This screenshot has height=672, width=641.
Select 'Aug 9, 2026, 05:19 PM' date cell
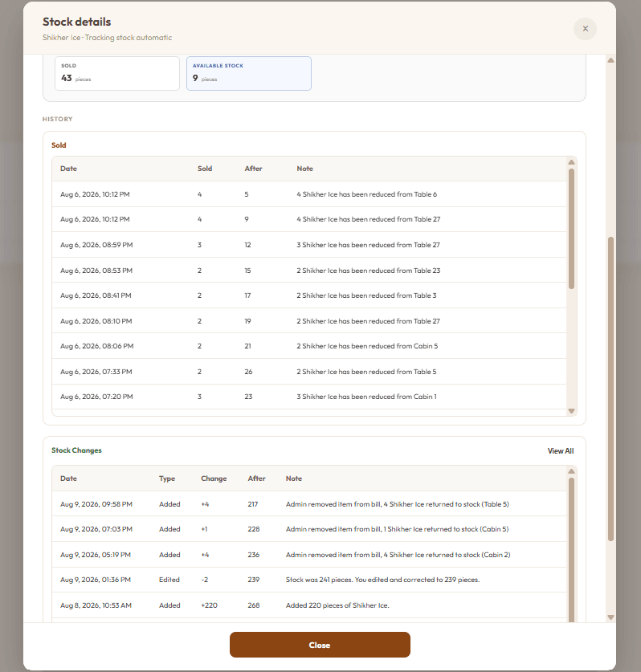tap(95, 555)
